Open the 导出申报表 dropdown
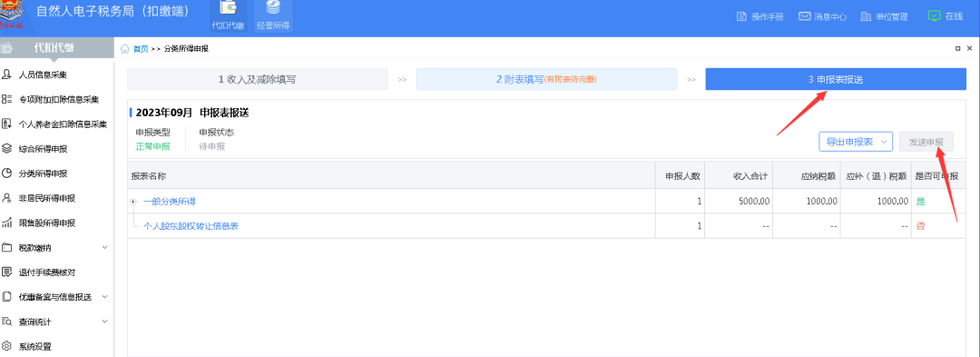 (856, 142)
